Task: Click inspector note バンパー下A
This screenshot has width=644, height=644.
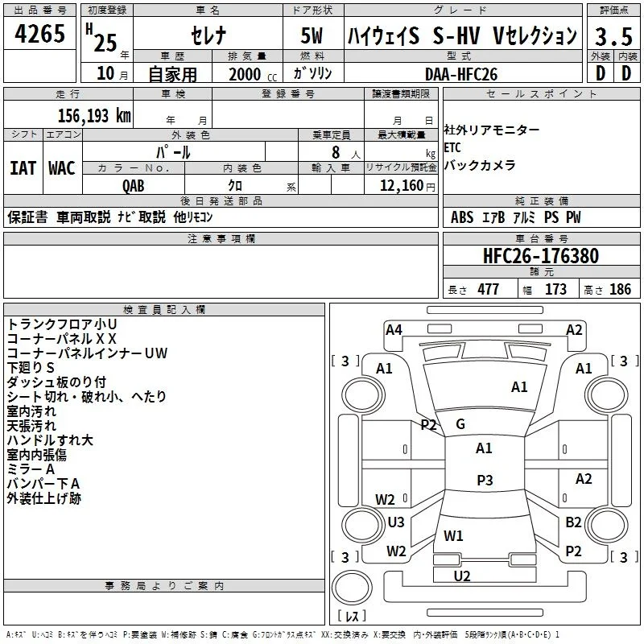Action: (x=43, y=484)
